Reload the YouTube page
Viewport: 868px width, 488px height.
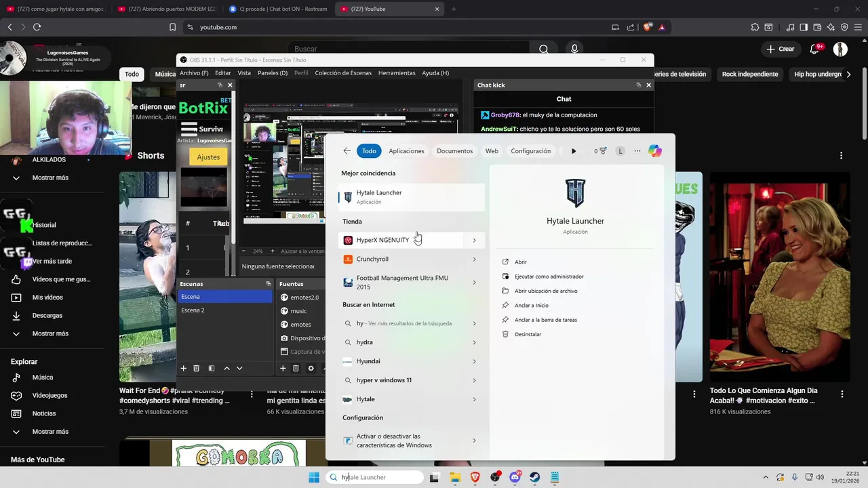coord(37,27)
